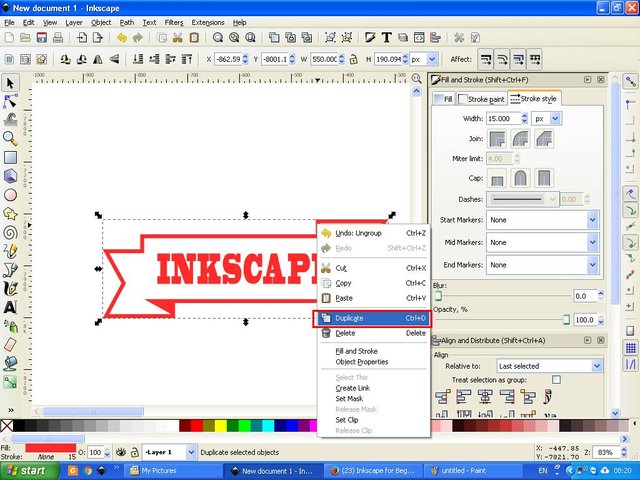Select round join stroke style
The image size is (640, 480).
point(520,139)
